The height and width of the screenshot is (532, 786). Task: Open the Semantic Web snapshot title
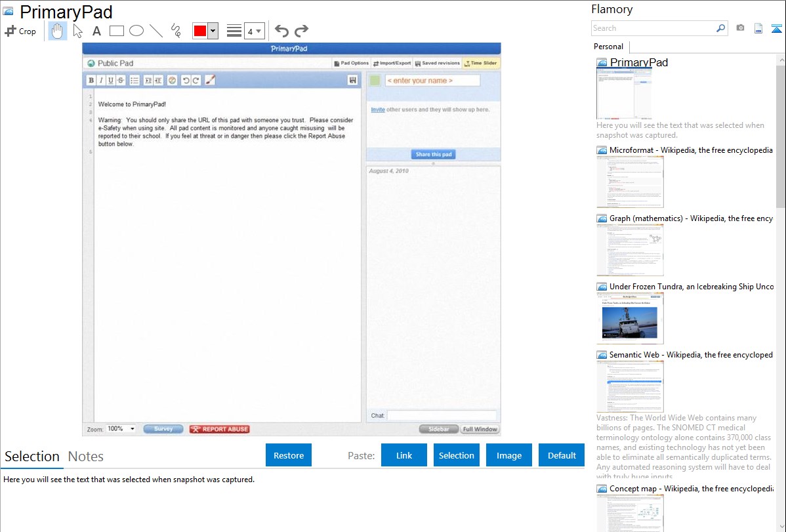click(x=691, y=354)
